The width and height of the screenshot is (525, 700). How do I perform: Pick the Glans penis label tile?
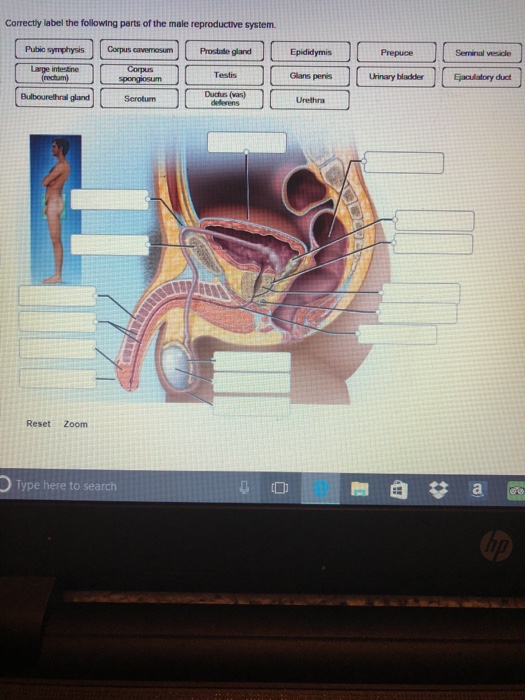pyautogui.click(x=310, y=76)
